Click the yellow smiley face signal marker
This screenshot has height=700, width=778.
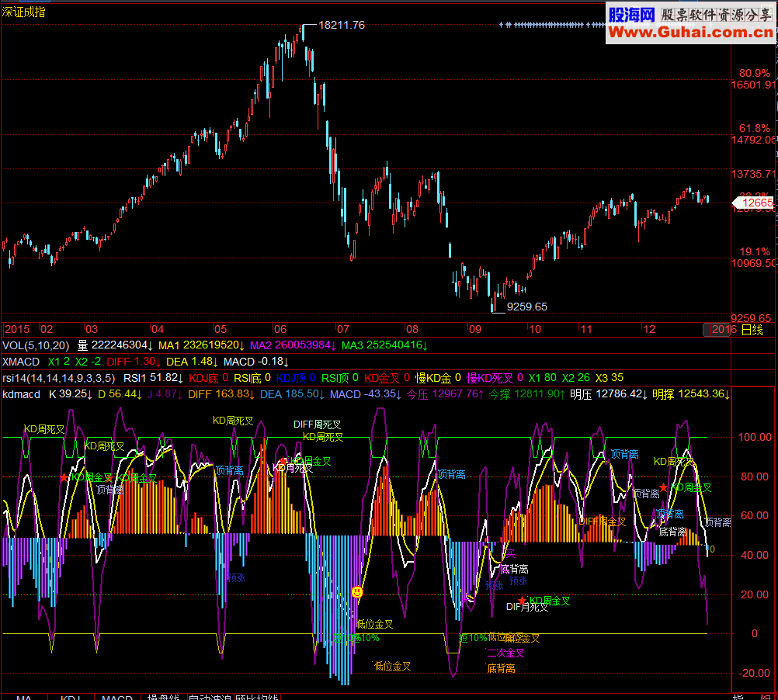pos(356,592)
